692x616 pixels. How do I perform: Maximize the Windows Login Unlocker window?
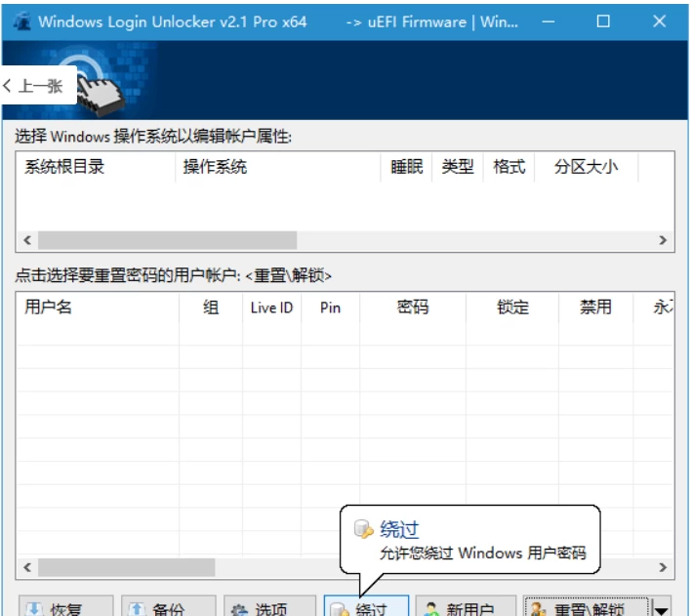click(603, 21)
